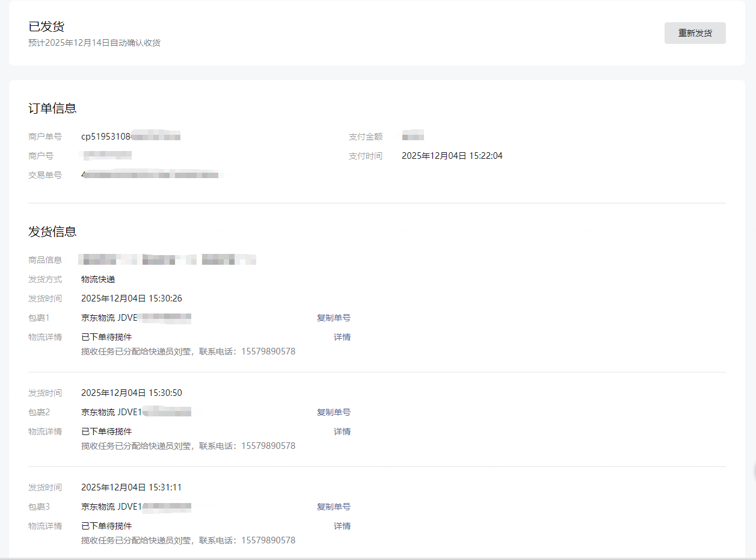Select the 商户单号 value starting with cp51953108
756x559 pixels.
(131, 137)
